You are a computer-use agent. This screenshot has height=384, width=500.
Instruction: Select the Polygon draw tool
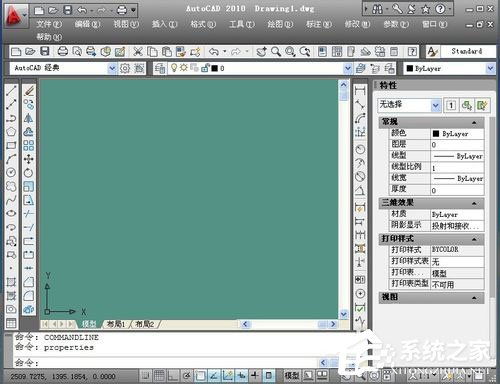[x=11, y=132]
